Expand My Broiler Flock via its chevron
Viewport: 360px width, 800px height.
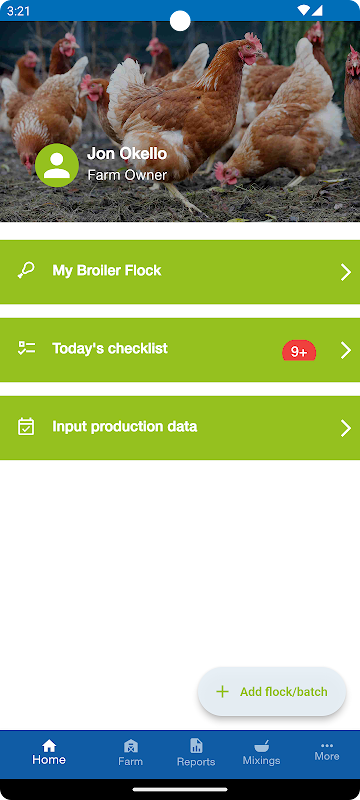click(346, 272)
